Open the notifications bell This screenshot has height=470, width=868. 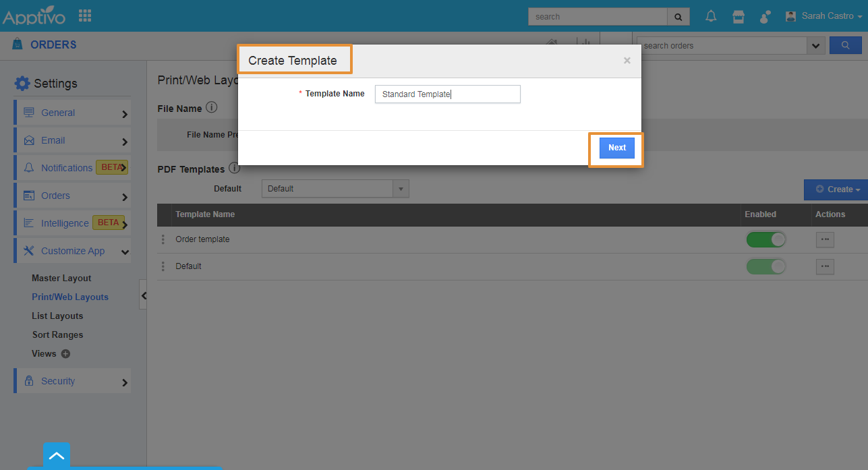point(711,16)
